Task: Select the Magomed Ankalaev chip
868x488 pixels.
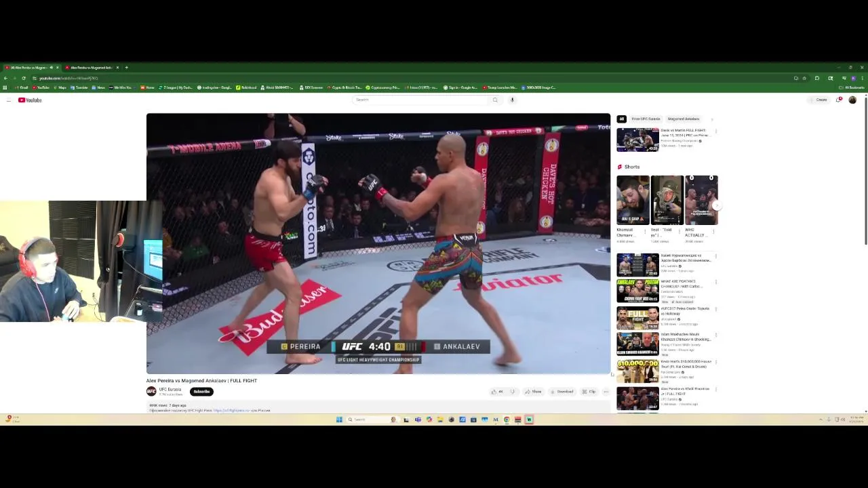Action: click(683, 119)
